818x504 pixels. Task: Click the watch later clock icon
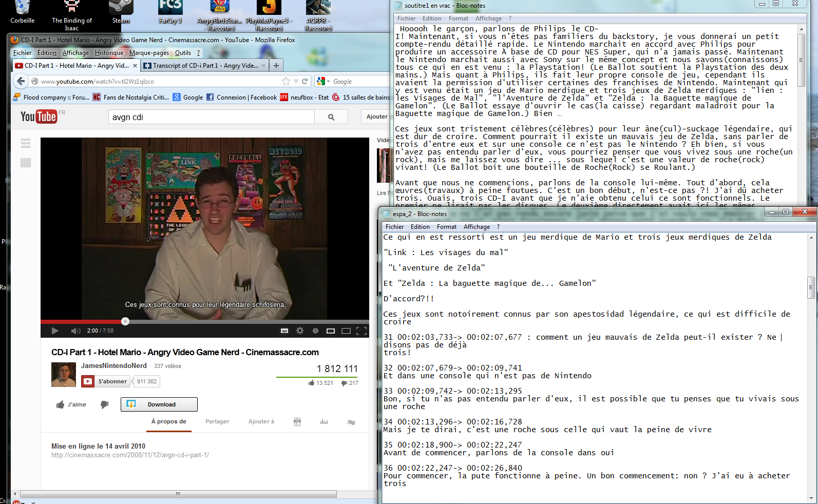[x=315, y=331]
